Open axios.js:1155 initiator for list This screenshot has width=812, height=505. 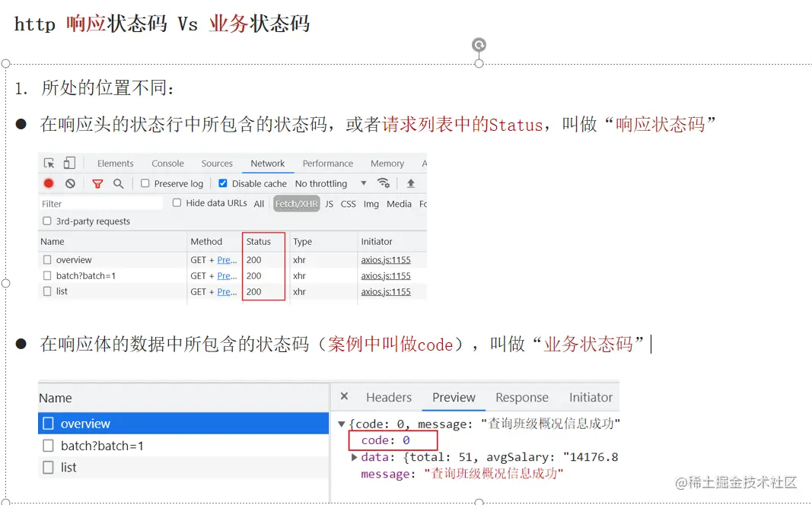pyautogui.click(x=386, y=292)
